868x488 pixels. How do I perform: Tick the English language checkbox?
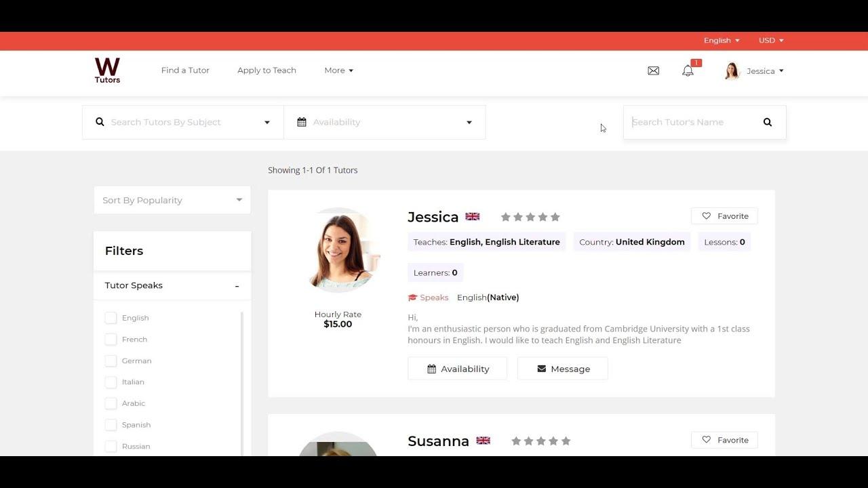click(111, 318)
